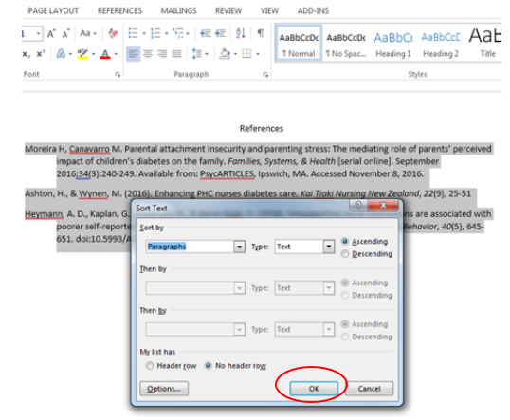Click the Grow Font icon
The width and height of the screenshot is (510, 420).
pos(51,33)
